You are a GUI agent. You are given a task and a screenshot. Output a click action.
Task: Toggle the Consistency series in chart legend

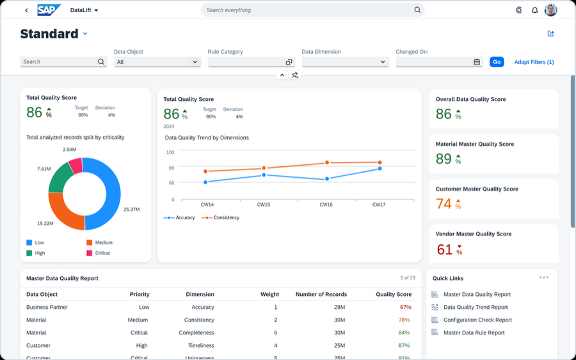[220, 218]
